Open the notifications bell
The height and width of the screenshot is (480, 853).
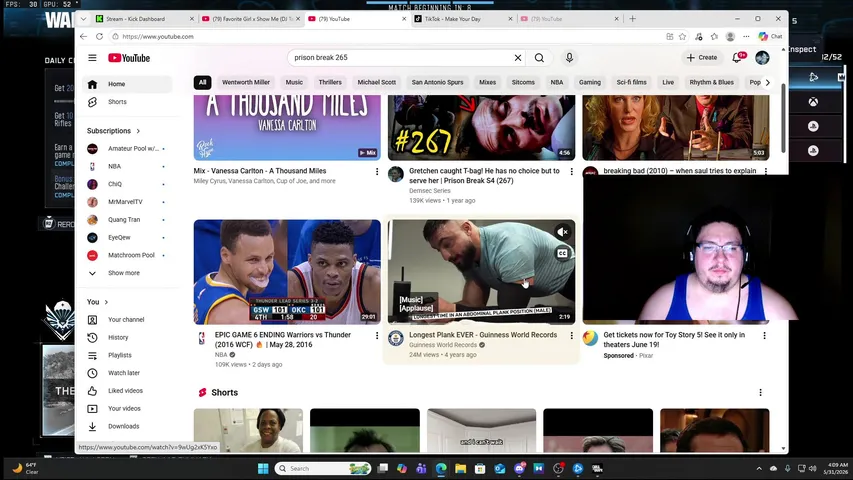(x=737, y=58)
